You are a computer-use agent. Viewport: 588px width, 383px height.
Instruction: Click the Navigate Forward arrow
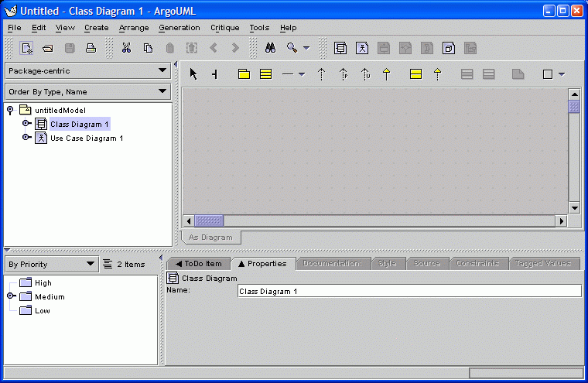click(x=235, y=48)
